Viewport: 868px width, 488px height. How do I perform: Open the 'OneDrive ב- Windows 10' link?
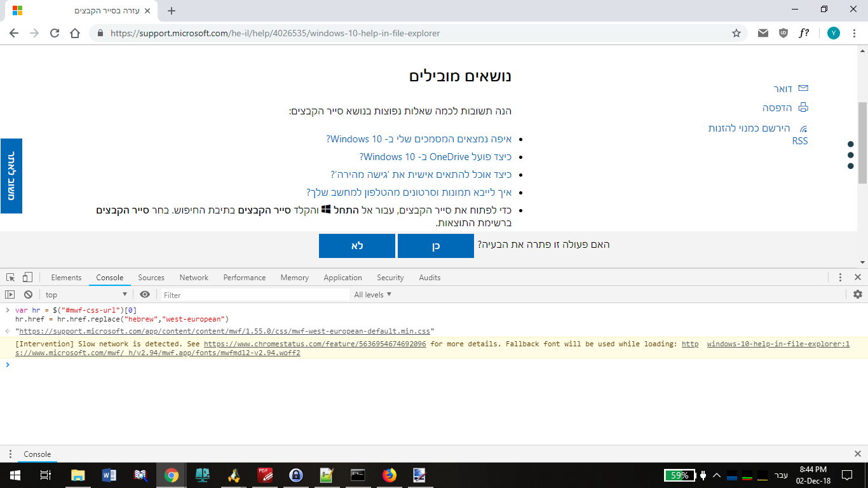(x=435, y=157)
